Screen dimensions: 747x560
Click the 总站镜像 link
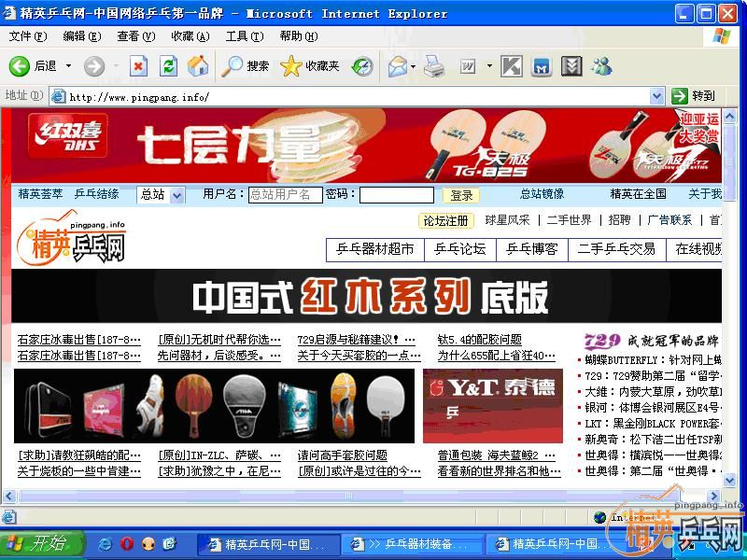click(542, 194)
